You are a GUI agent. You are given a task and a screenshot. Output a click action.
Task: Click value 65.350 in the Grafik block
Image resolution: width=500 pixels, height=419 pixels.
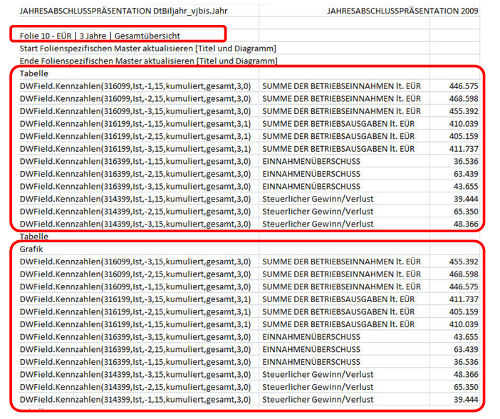click(x=466, y=387)
